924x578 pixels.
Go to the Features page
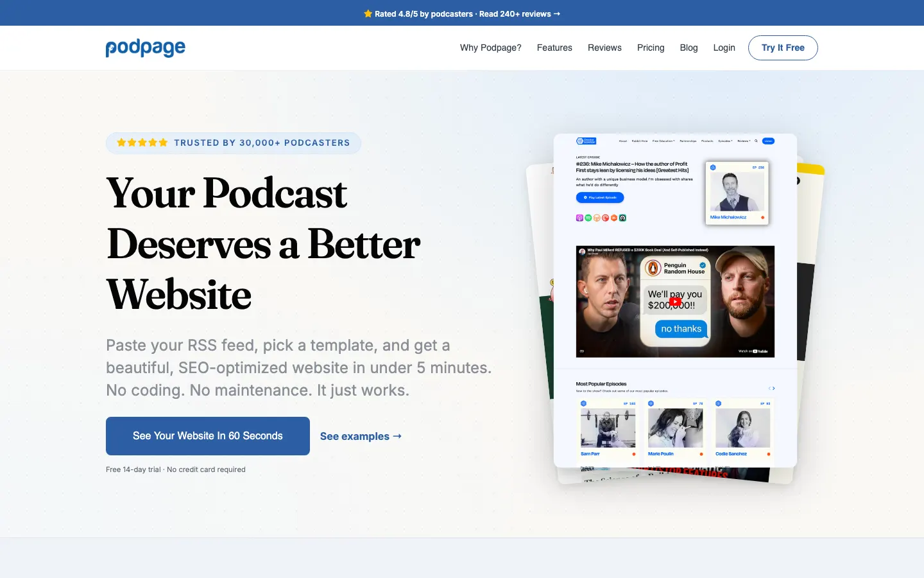tap(554, 48)
